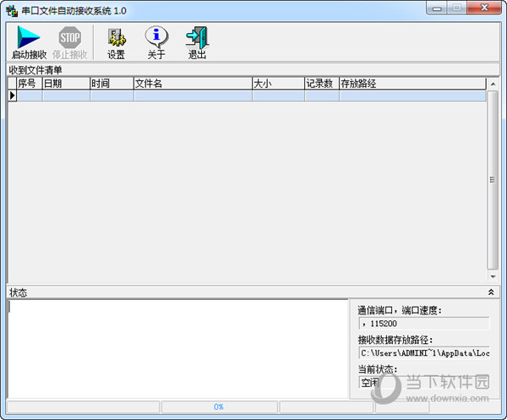The width and height of the screenshot is (507, 420).
Task: Open 设置 settings from the toolbar
Action: tap(116, 38)
